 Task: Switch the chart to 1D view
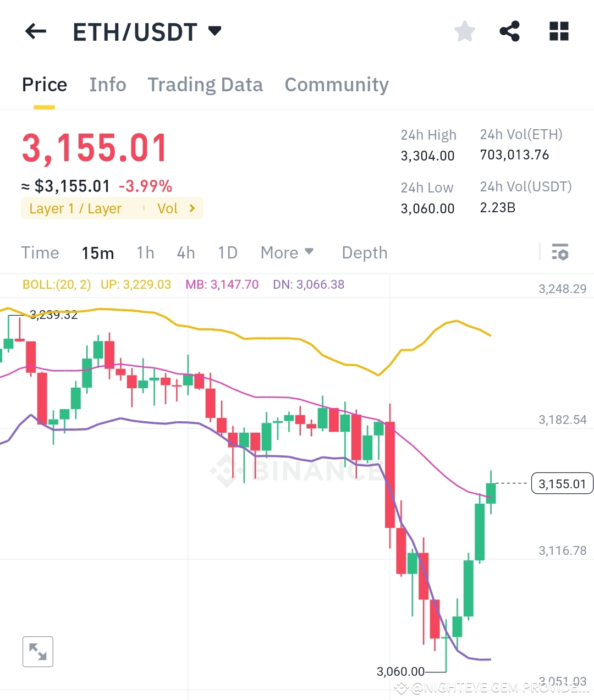pos(227,252)
